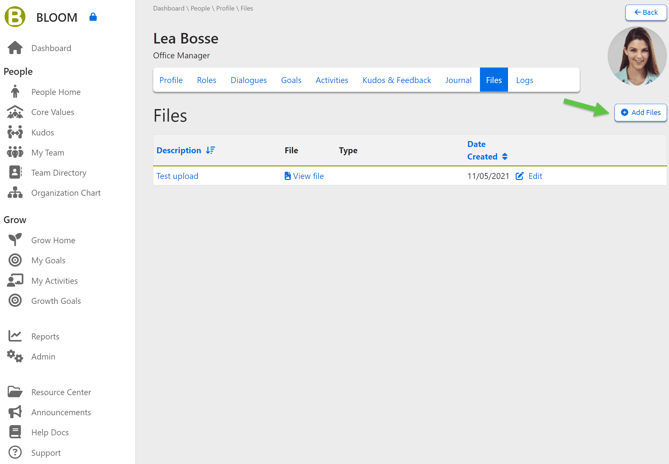
Task: Click the Back button
Action: click(646, 12)
